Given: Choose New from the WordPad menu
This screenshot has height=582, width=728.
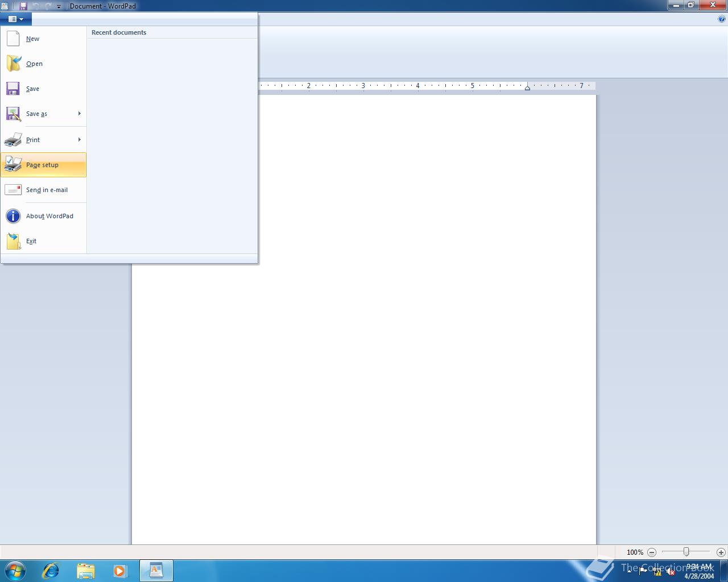Looking at the screenshot, I should (43, 39).
